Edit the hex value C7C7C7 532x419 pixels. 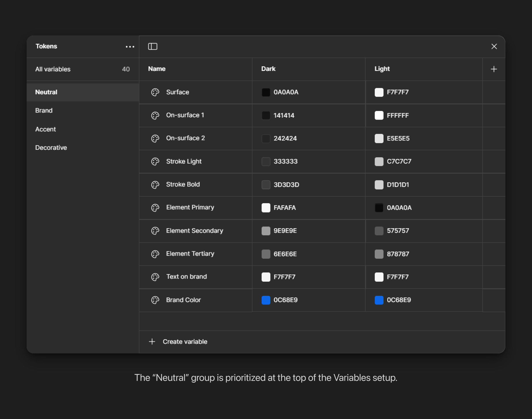point(399,161)
